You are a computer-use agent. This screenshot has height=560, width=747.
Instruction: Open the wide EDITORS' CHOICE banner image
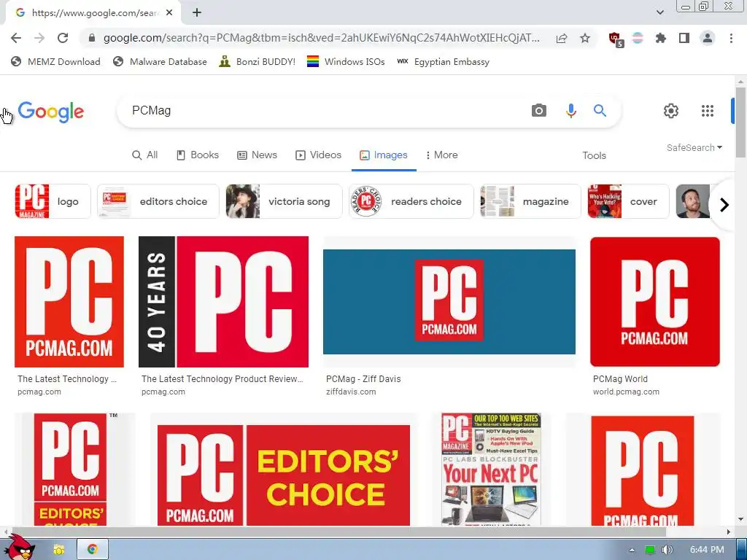(x=284, y=475)
